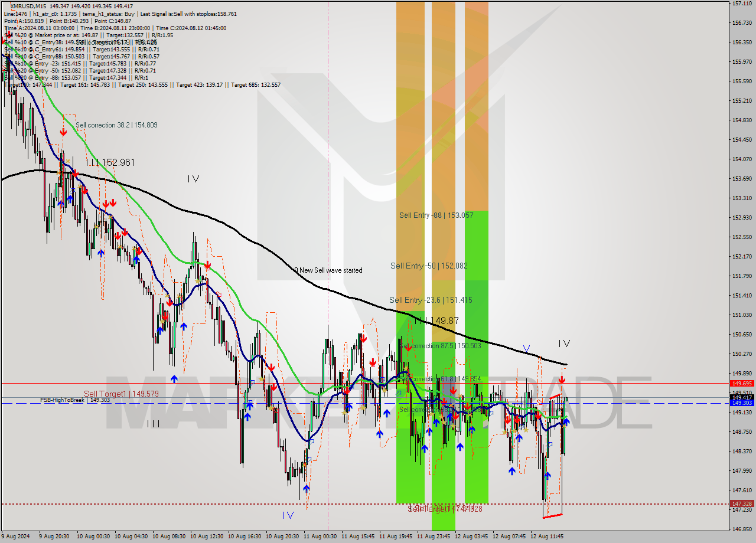Click the 148.750 price axis value
Screen dimensions: 756x543
742,432
